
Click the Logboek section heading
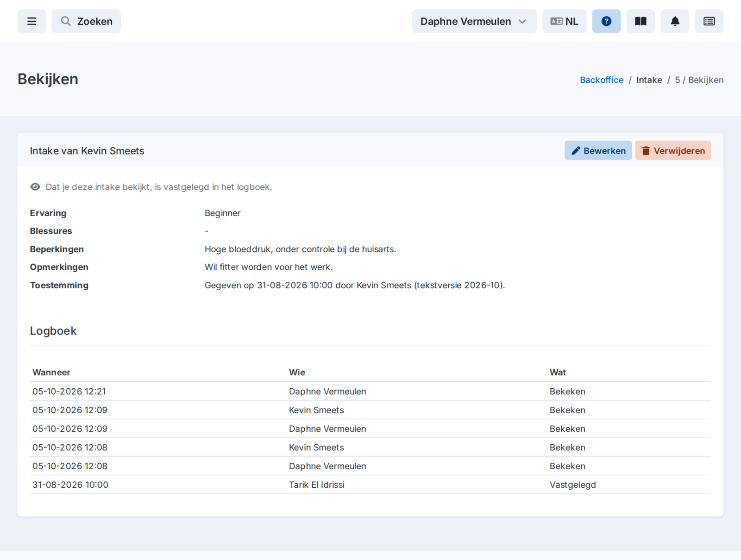[53, 331]
